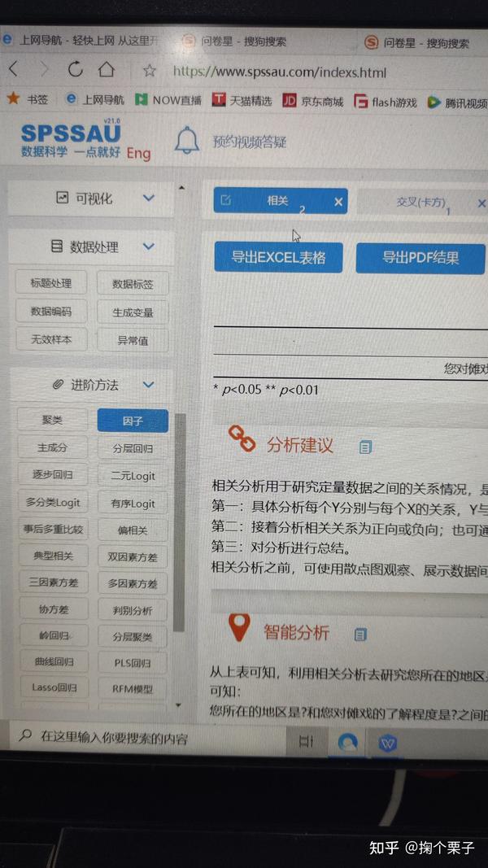This screenshot has height=868, width=488.
Task: Click the sidebar vertical scrollbar
Action: tap(179, 522)
